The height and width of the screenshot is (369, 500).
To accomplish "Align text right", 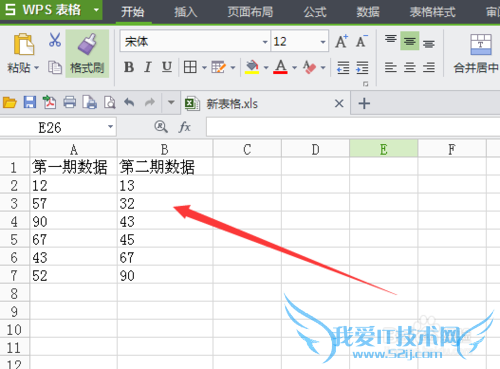I will tap(429, 67).
